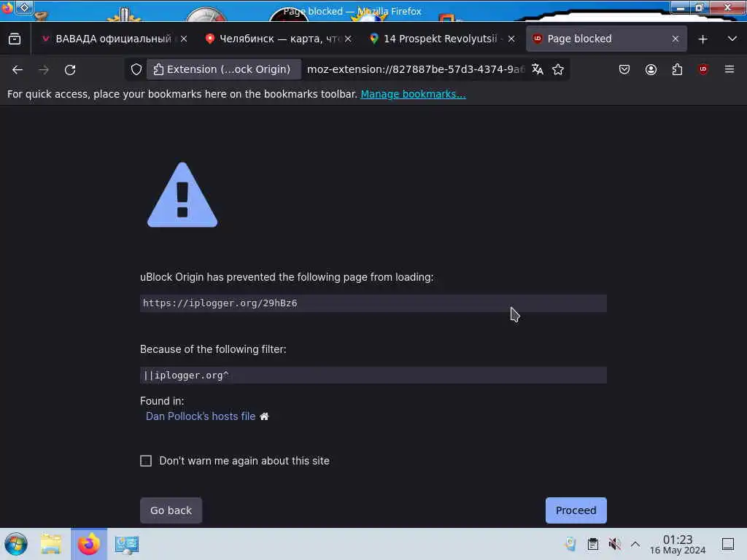This screenshot has height=560, width=747.
Task: Open the filter list home icon
Action: (264, 416)
